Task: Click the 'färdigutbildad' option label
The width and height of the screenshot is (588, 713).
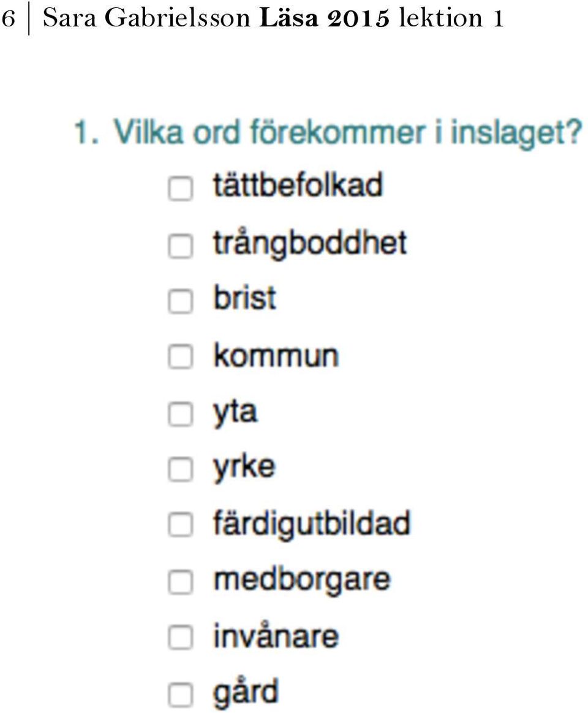Action: [x=312, y=525]
